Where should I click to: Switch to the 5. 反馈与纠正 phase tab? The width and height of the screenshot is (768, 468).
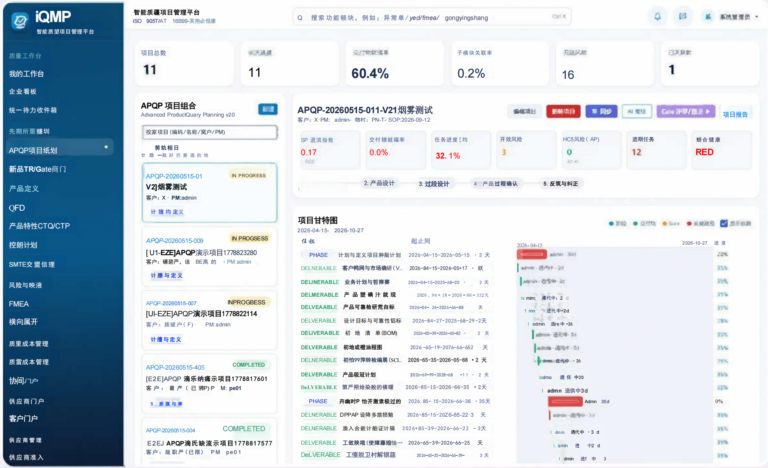point(561,184)
